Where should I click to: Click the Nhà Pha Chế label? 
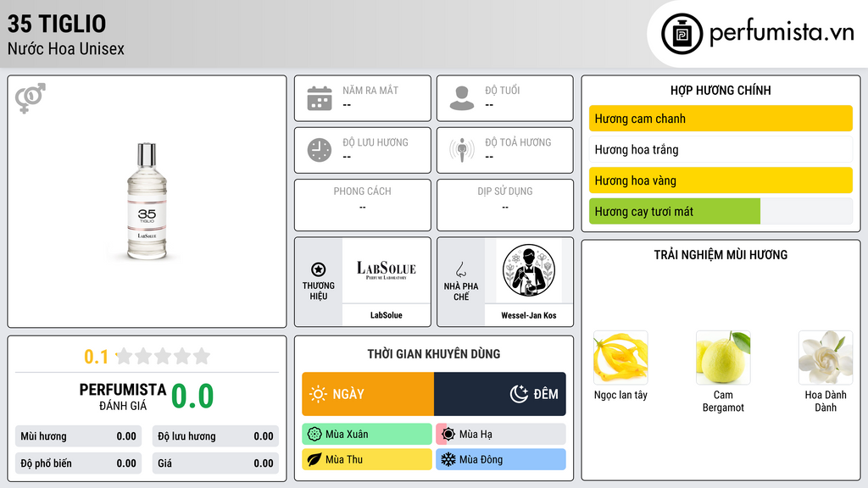point(461,291)
